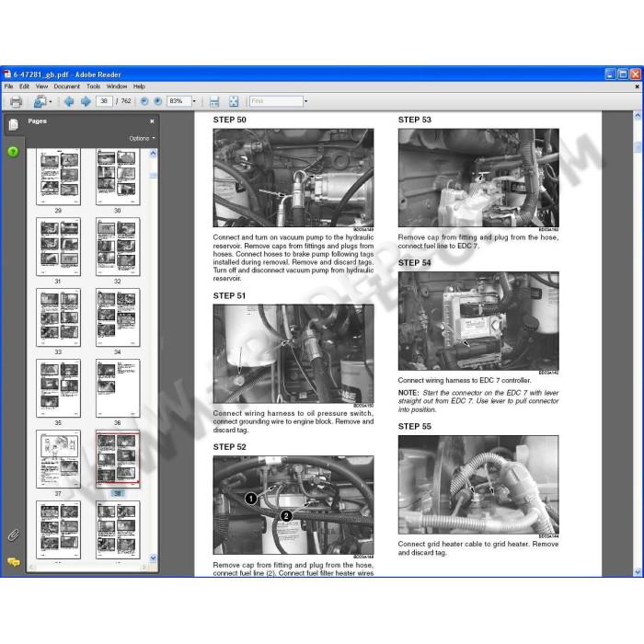Click document scrollbar up arrow
The image size is (644, 644).
(x=638, y=116)
